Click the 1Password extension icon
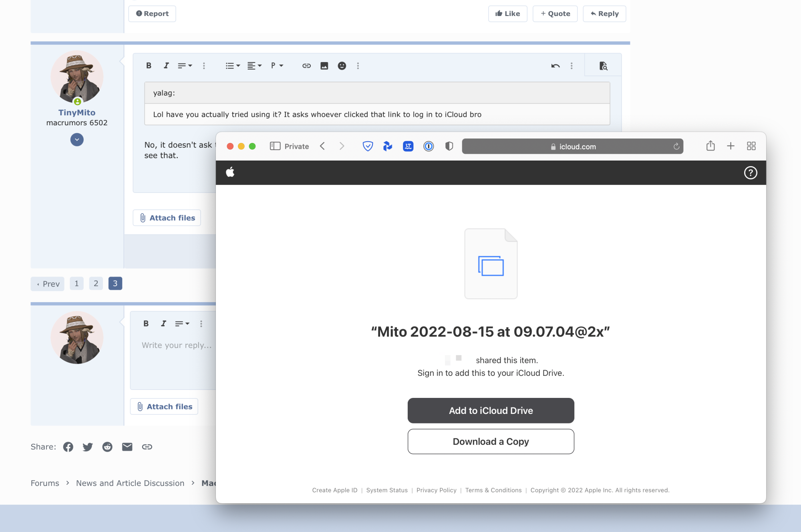Screen dimensions: 801x532 (429, 147)
